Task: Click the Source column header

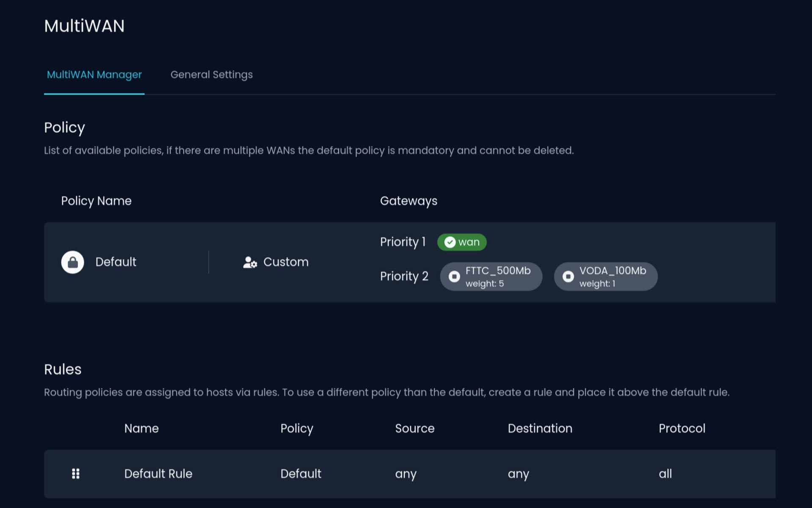Action: tap(414, 428)
